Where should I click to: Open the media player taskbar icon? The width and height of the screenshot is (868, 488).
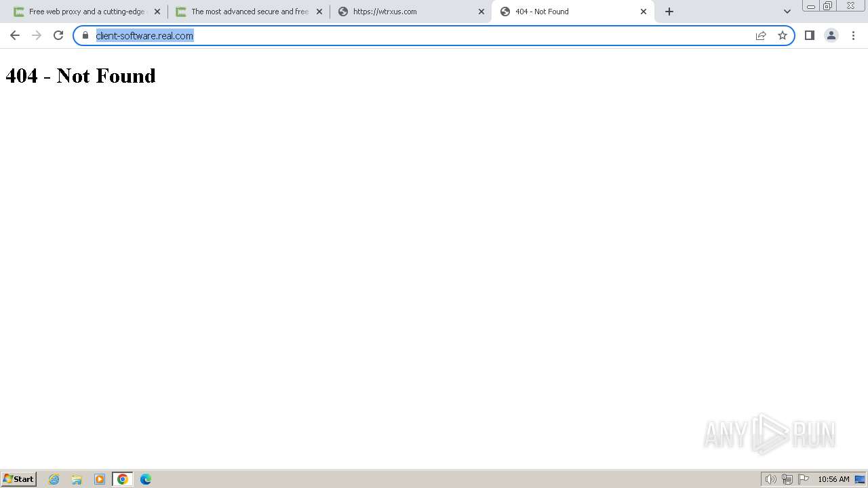click(x=100, y=479)
